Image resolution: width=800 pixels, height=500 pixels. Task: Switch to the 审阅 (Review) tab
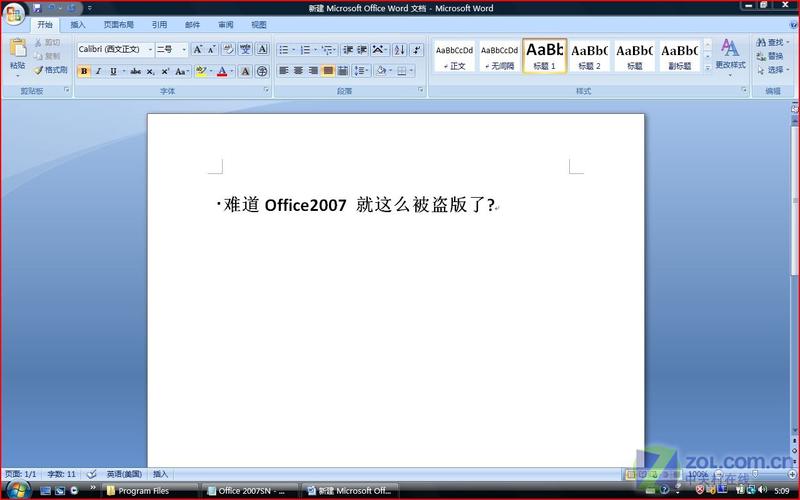coord(226,24)
